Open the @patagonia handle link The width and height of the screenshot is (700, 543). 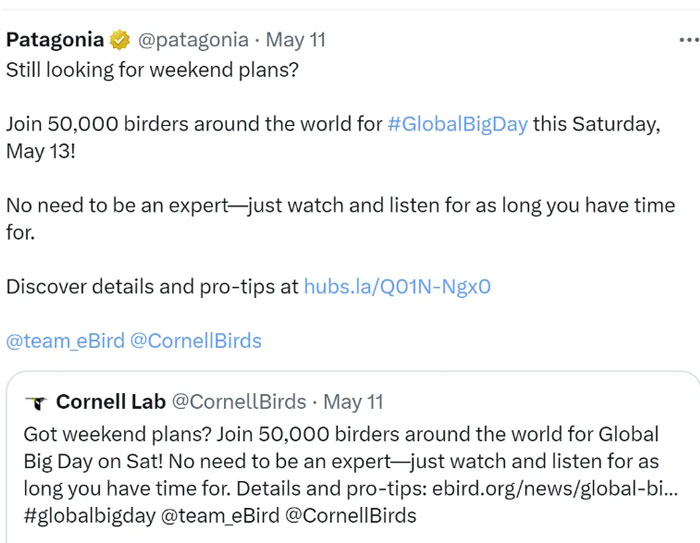[193, 40]
